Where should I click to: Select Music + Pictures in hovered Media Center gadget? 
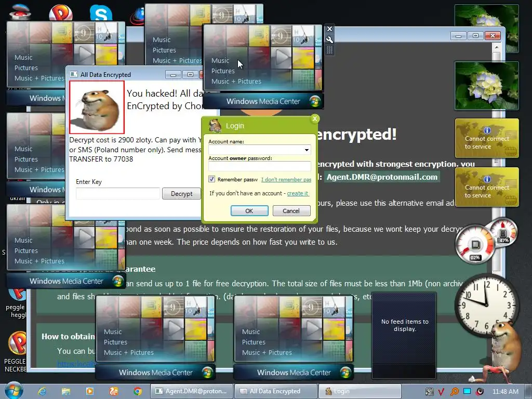point(236,81)
